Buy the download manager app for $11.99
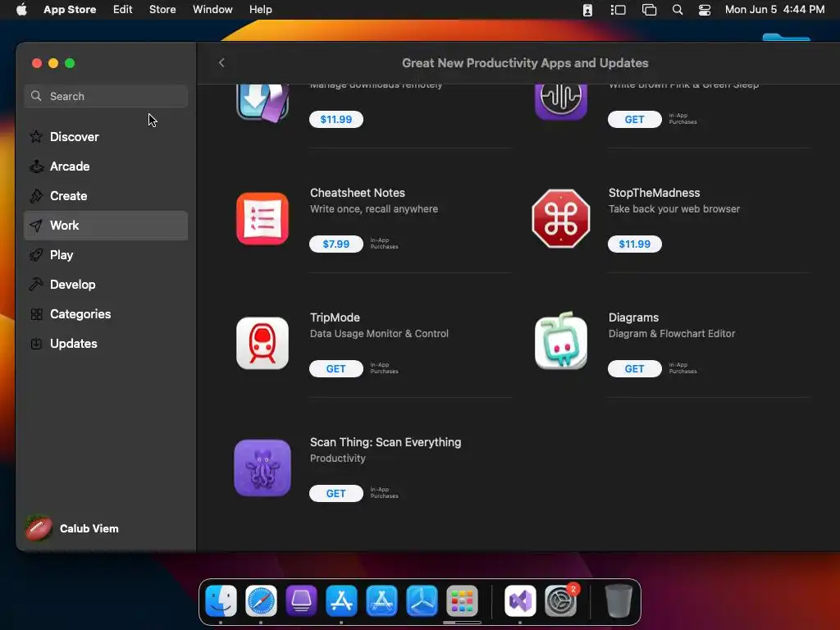 [336, 120]
